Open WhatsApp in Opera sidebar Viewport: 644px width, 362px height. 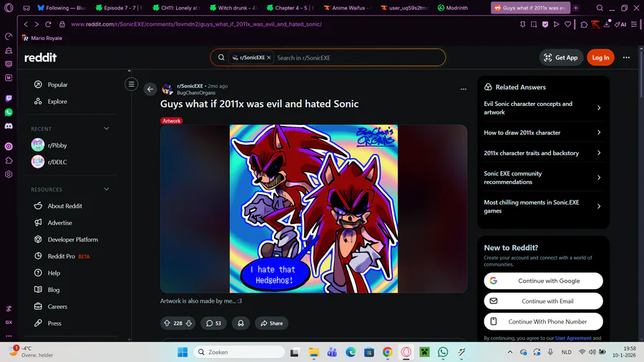click(9, 112)
